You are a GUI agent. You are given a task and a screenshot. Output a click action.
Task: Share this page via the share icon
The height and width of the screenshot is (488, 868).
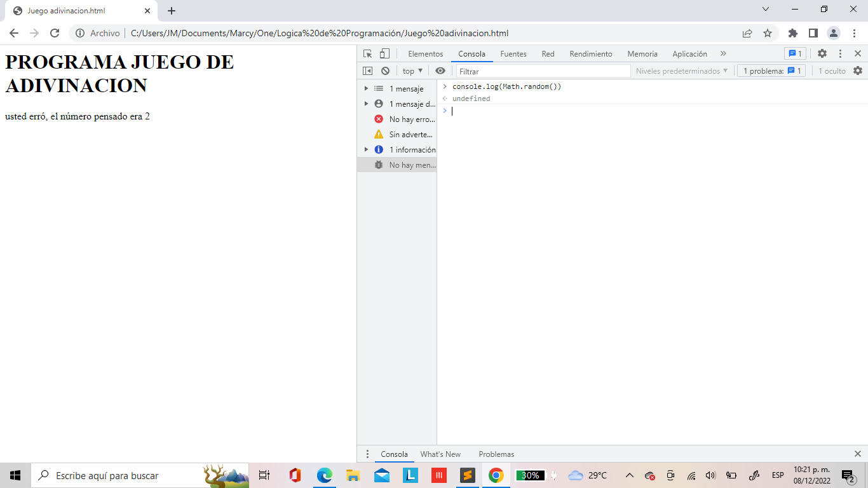[x=747, y=33]
